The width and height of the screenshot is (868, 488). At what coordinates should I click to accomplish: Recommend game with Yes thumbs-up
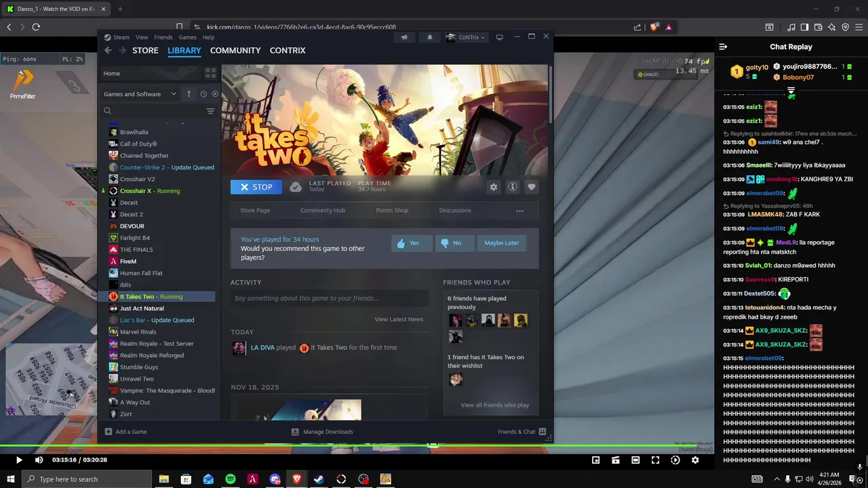412,243
